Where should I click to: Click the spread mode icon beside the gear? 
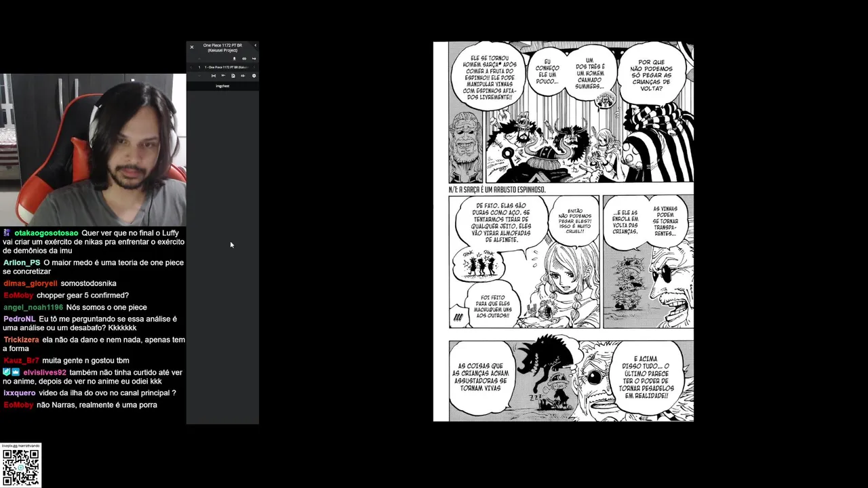243,76
